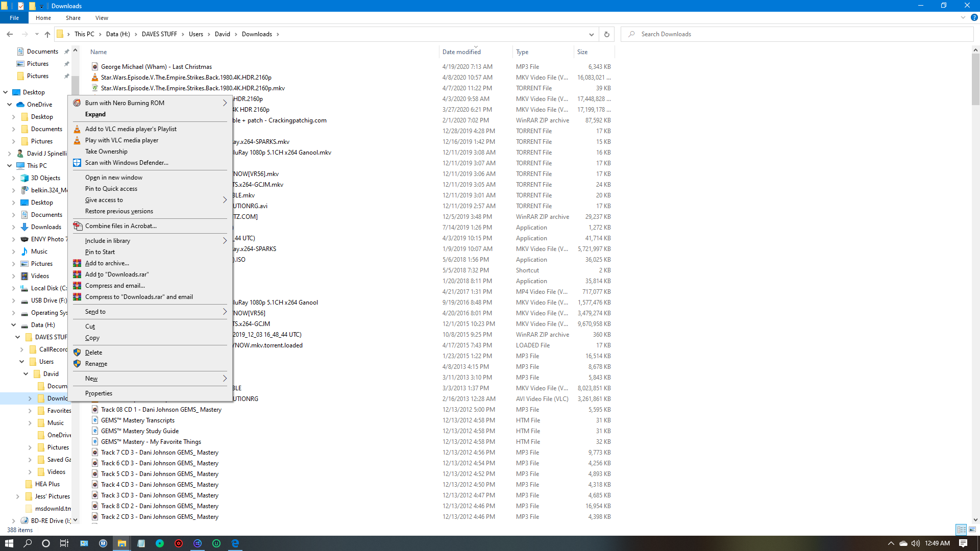Click the Refresh icon in address bar

(606, 34)
